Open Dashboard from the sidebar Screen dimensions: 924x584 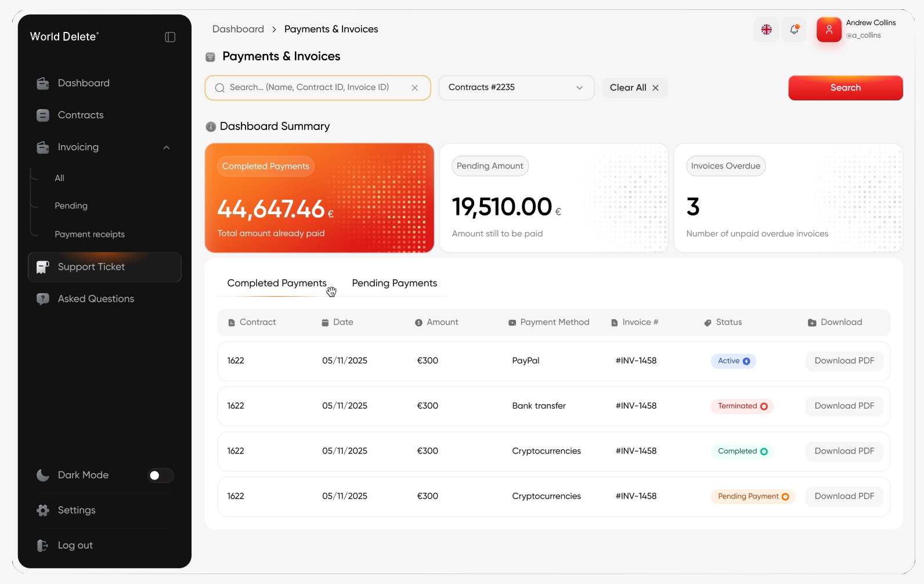(x=84, y=83)
